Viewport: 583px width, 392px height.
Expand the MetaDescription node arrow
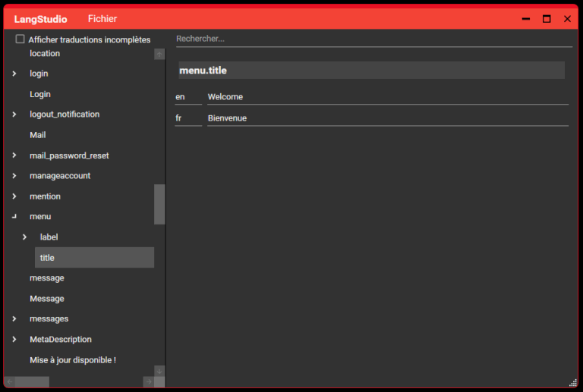(x=14, y=340)
